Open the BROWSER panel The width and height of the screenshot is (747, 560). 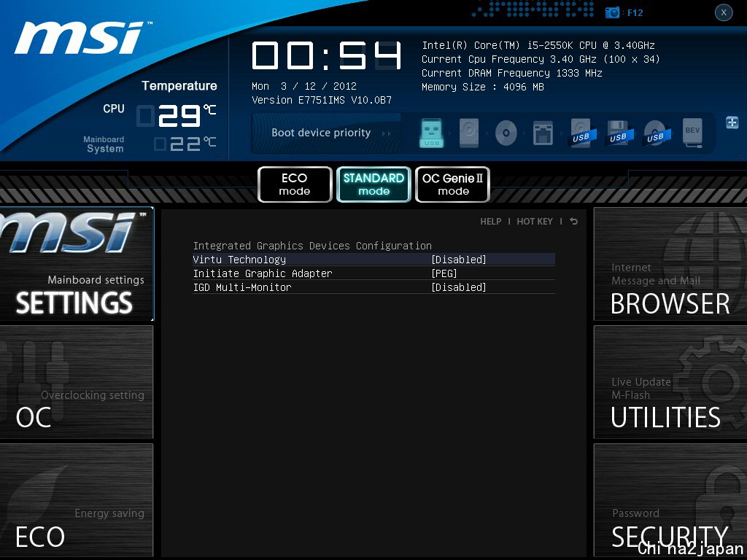pyautogui.click(x=670, y=264)
